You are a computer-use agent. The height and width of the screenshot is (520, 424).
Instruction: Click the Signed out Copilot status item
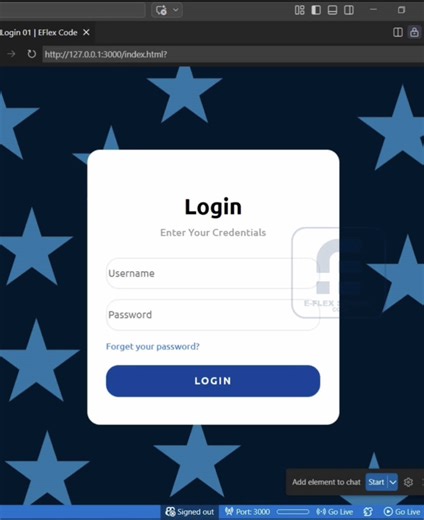click(x=189, y=512)
